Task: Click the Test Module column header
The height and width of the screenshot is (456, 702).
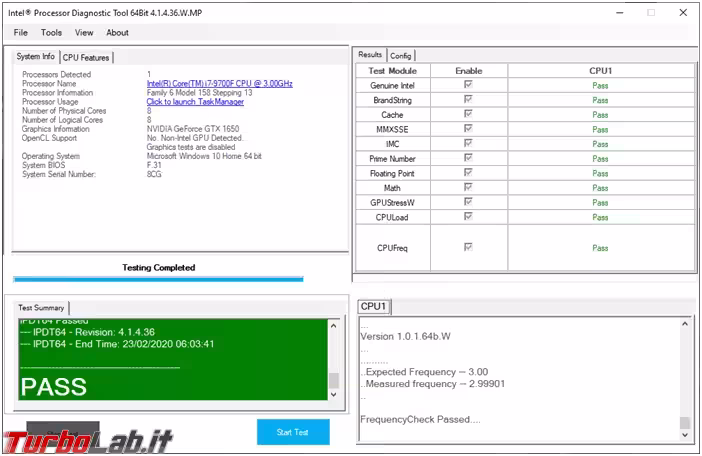Action: [x=393, y=71]
